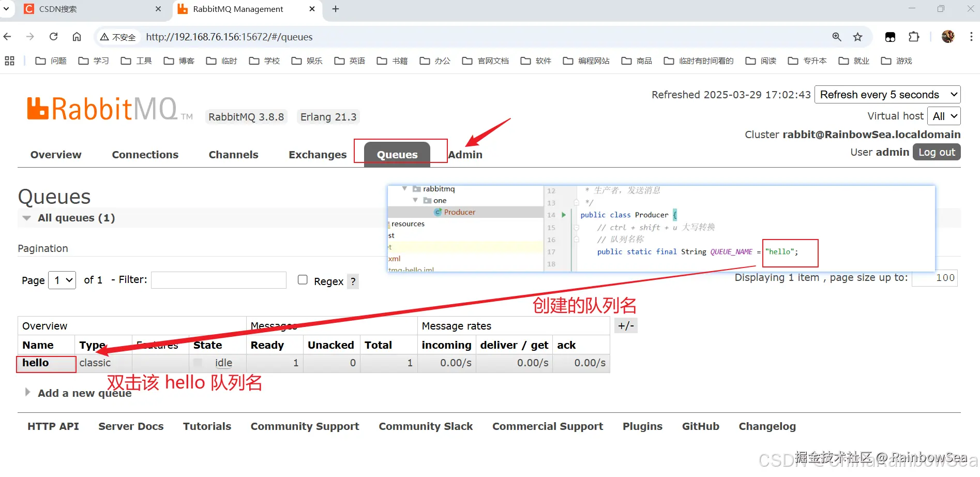This screenshot has width=980, height=477.
Task: Open the Tutorials footer link
Action: 207,426
